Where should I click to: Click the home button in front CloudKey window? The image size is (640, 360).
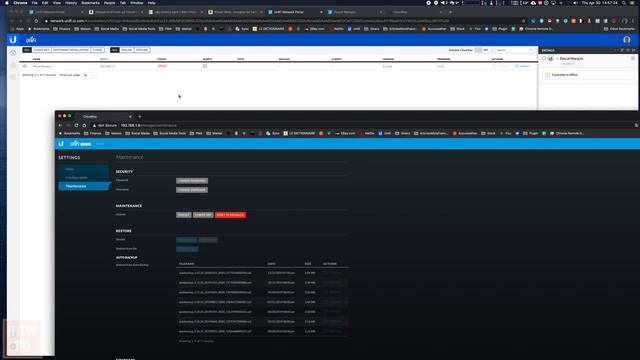click(84, 125)
